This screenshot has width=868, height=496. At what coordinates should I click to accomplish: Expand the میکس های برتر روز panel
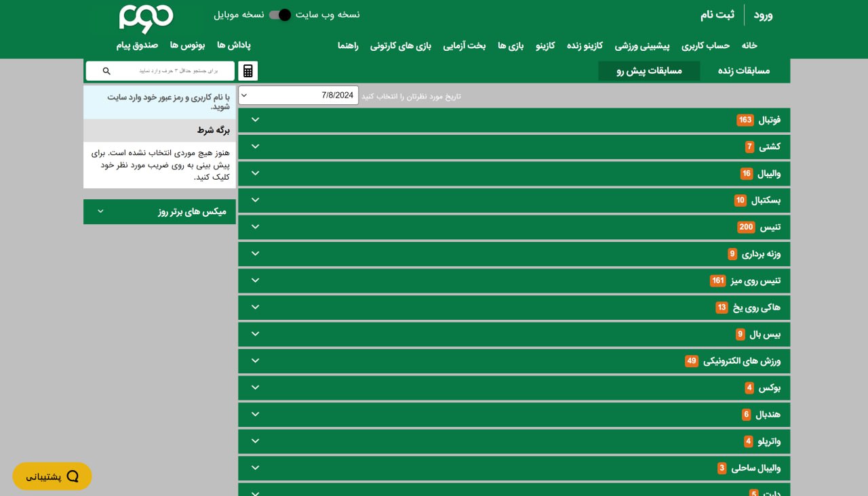[159, 211]
